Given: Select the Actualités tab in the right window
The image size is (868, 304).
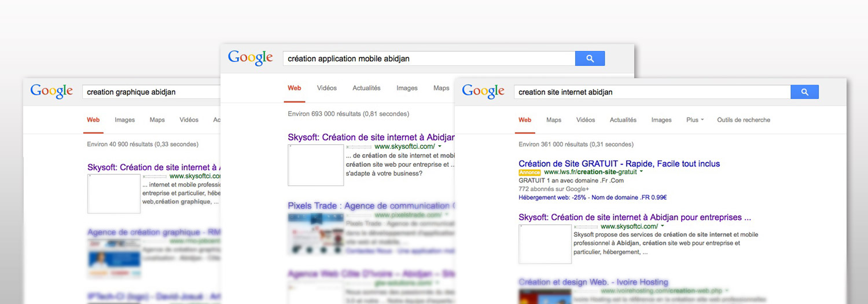Looking at the screenshot, I should (x=623, y=120).
